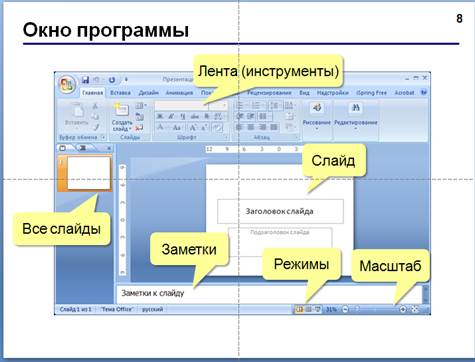475x362 pixels.
Task: Open the round Office button menu
Action: pyautogui.click(x=66, y=84)
